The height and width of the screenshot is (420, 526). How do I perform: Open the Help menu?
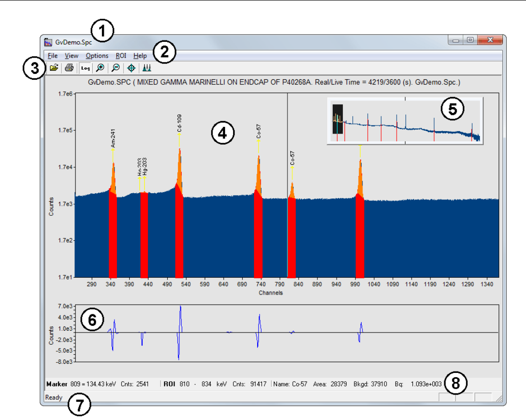click(140, 56)
